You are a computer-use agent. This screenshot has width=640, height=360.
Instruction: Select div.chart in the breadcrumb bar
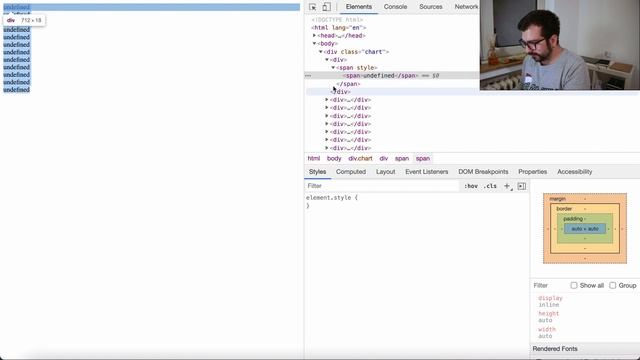pos(360,158)
